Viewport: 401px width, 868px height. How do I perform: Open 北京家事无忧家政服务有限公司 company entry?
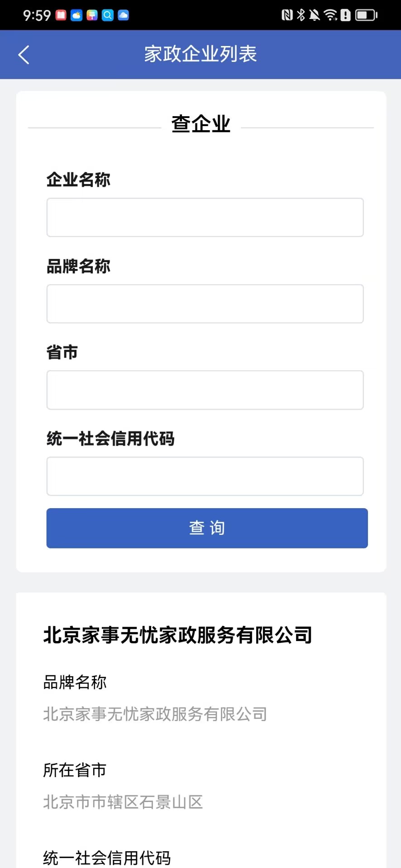click(x=177, y=635)
